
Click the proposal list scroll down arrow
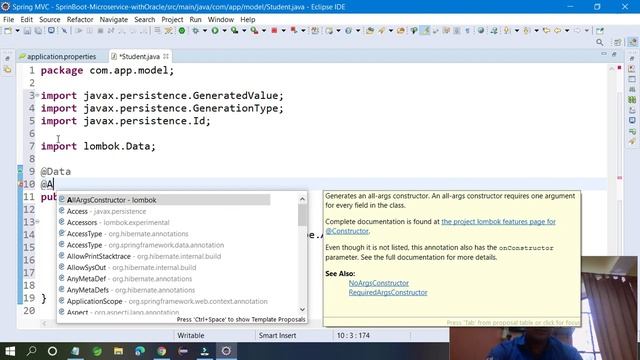click(x=302, y=309)
